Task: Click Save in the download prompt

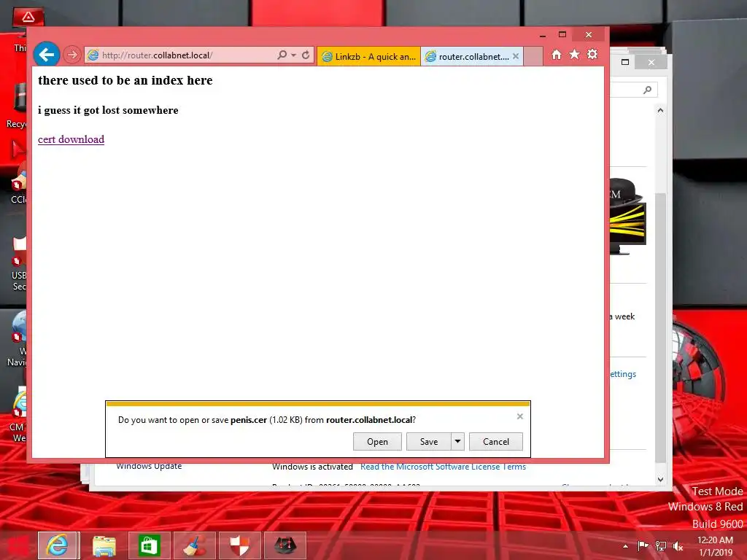Action: pyautogui.click(x=429, y=441)
